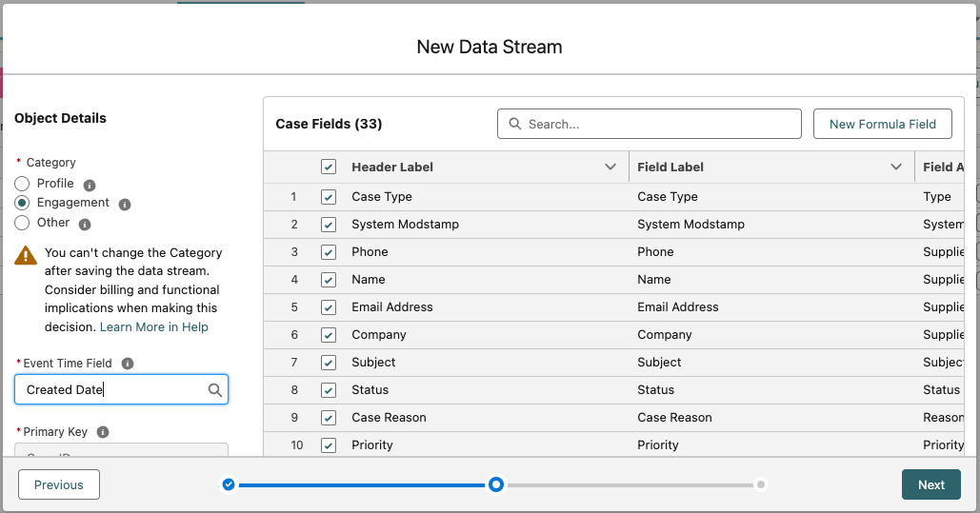Click search magnifier in Event Time Field
This screenshot has height=513, width=980.
(x=215, y=390)
